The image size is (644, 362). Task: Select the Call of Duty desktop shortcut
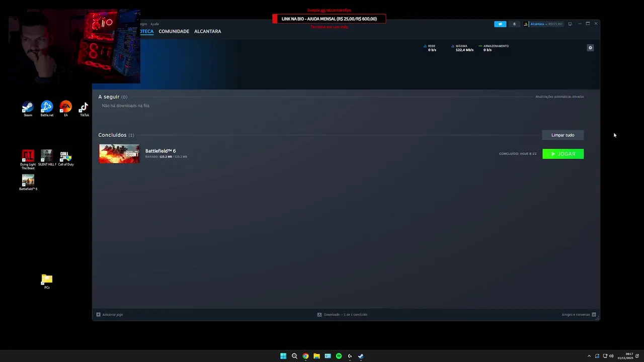[66, 158]
